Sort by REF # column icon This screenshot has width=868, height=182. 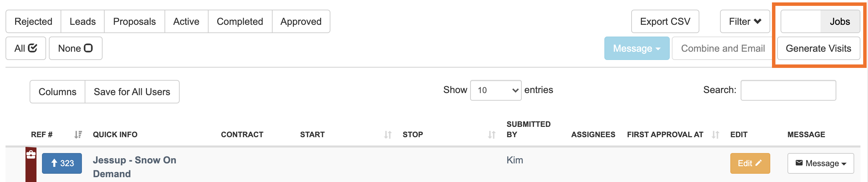(x=78, y=134)
